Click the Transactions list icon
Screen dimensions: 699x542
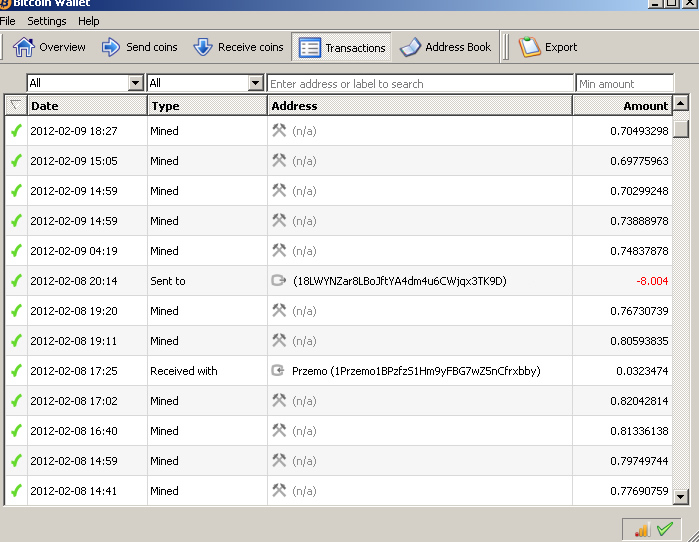click(309, 48)
